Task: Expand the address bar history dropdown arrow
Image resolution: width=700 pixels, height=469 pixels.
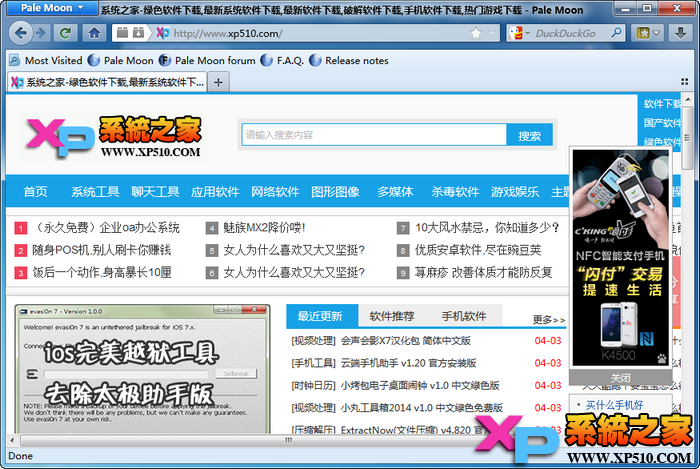Action: pyautogui.click(x=492, y=33)
